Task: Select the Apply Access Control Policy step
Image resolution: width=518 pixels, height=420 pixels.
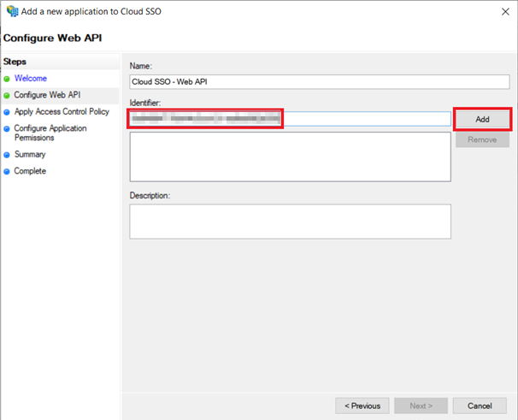Action: (62, 111)
